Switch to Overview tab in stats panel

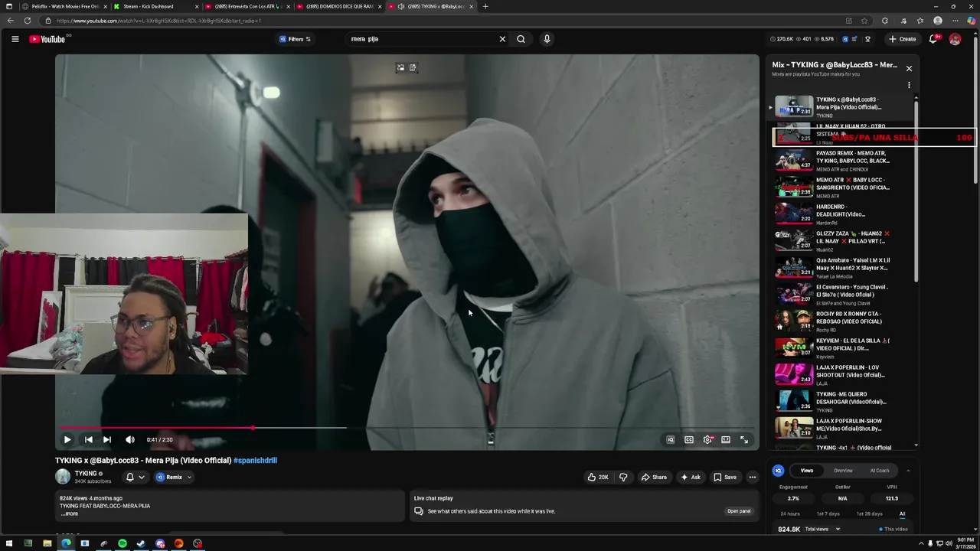[x=843, y=471]
